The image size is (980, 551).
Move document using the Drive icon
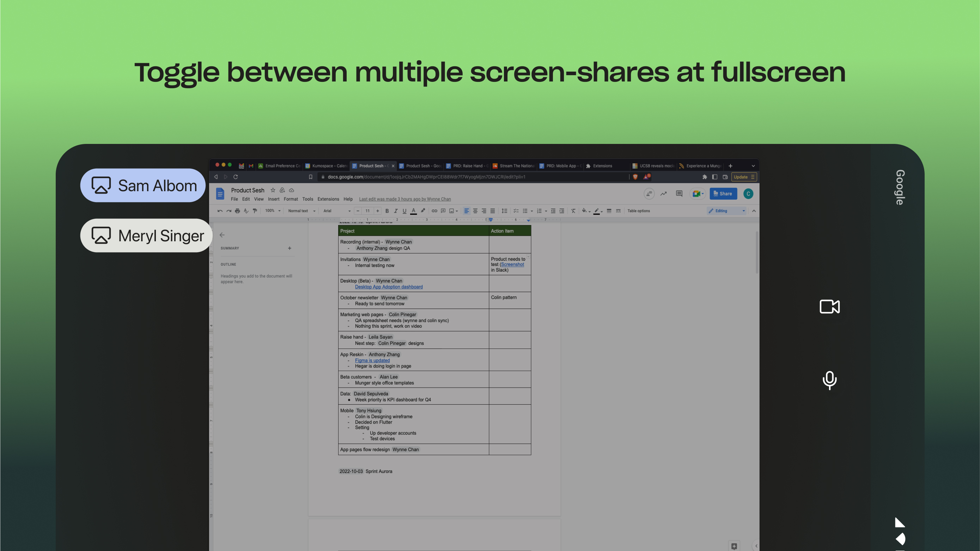click(x=282, y=190)
